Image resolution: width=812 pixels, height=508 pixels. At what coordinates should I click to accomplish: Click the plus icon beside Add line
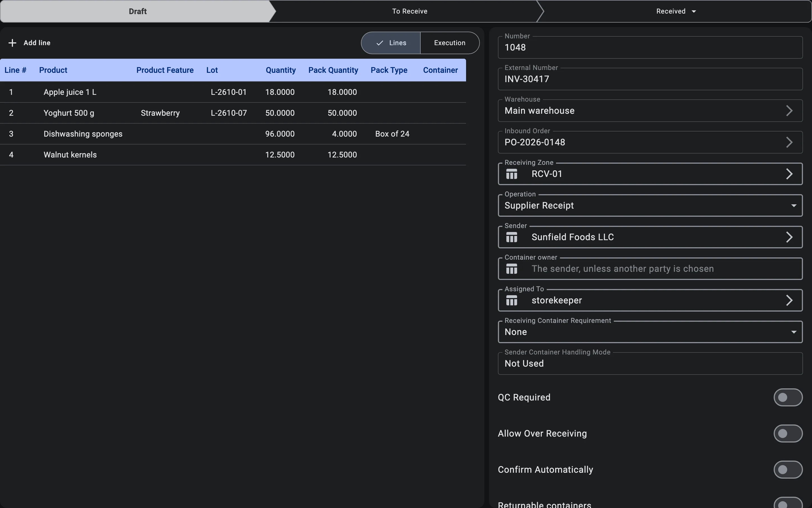coord(12,43)
